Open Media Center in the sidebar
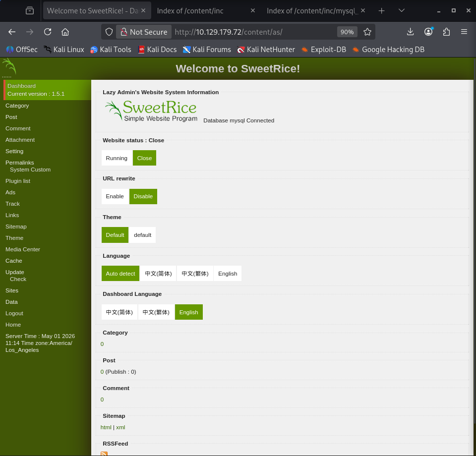476x456 pixels. tap(23, 249)
